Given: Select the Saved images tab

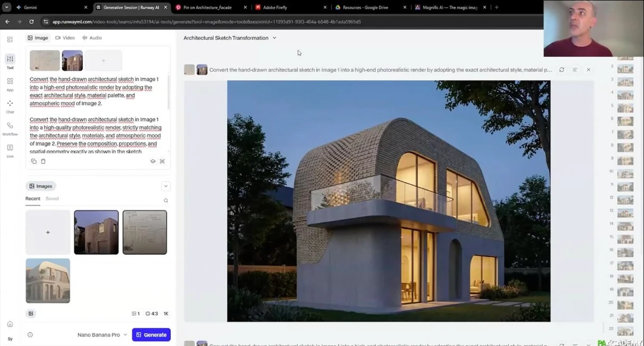Looking at the screenshot, I should pyautogui.click(x=52, y=199).
